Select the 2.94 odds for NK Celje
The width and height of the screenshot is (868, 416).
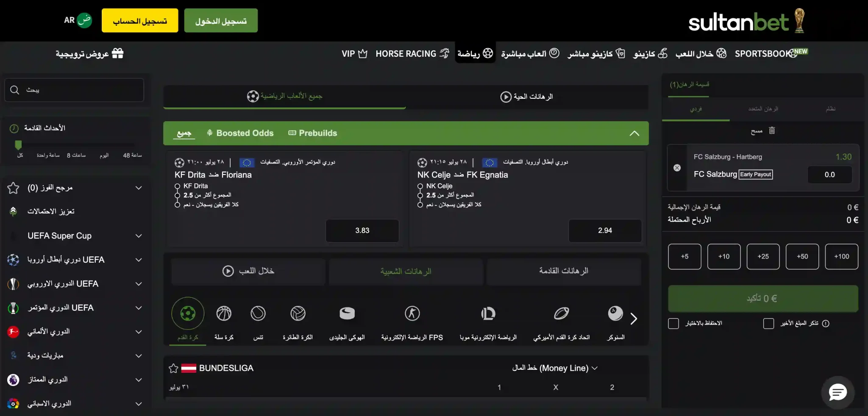pyautogui.click(x=605, y=230)
